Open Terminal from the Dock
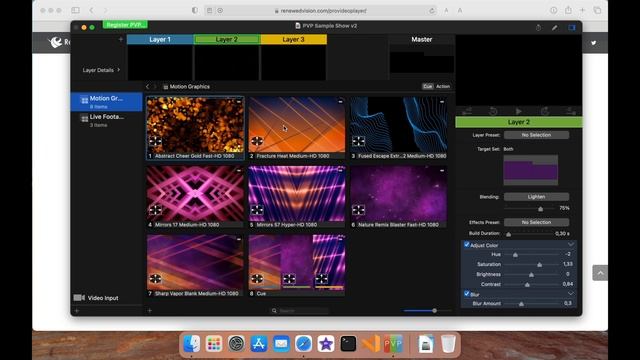640x360 pixels. coord(348,344)
